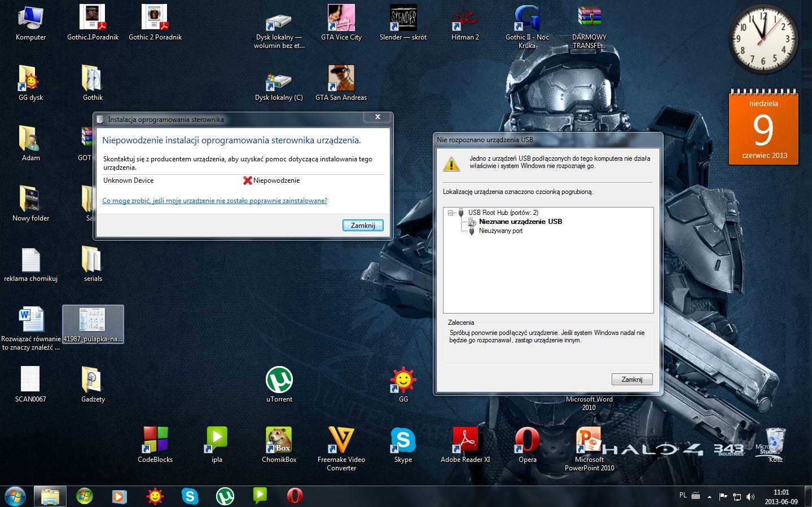Image resolution: width=812 pixels, height=507 pixels.
Task: Open Gothic 2 Poradnik PDF file
Action: click(x=155, y=23)
